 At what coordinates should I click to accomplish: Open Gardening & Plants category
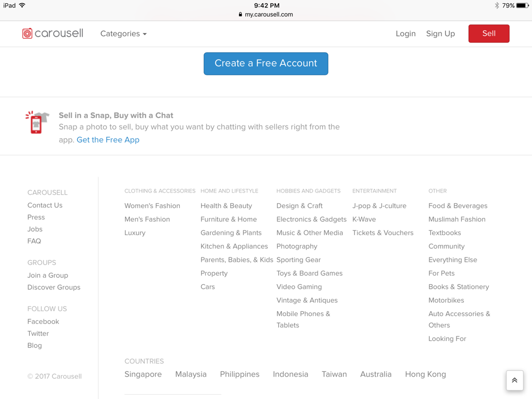point(231,233)
